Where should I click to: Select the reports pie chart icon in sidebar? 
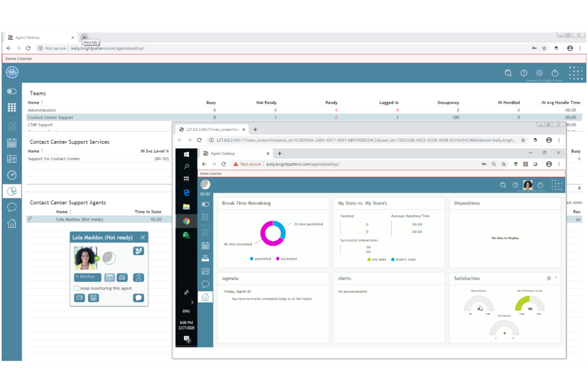click(x=12, y=191)
